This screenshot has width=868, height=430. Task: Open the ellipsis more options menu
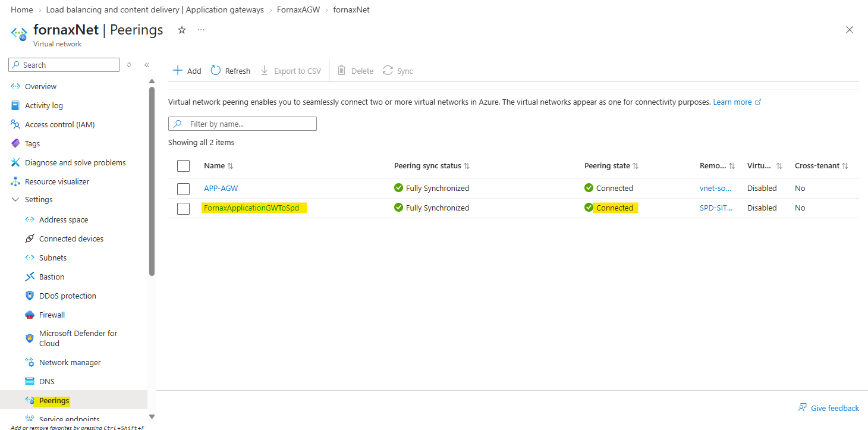pos(201,30)
